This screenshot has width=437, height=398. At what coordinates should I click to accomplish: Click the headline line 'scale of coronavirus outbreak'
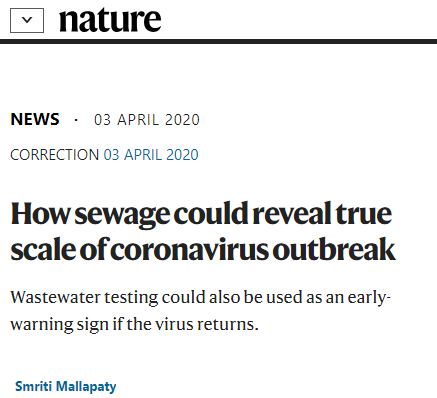pos(203,249)
